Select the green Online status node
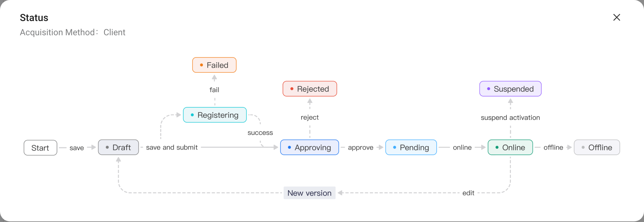 (x=510, y=147)
